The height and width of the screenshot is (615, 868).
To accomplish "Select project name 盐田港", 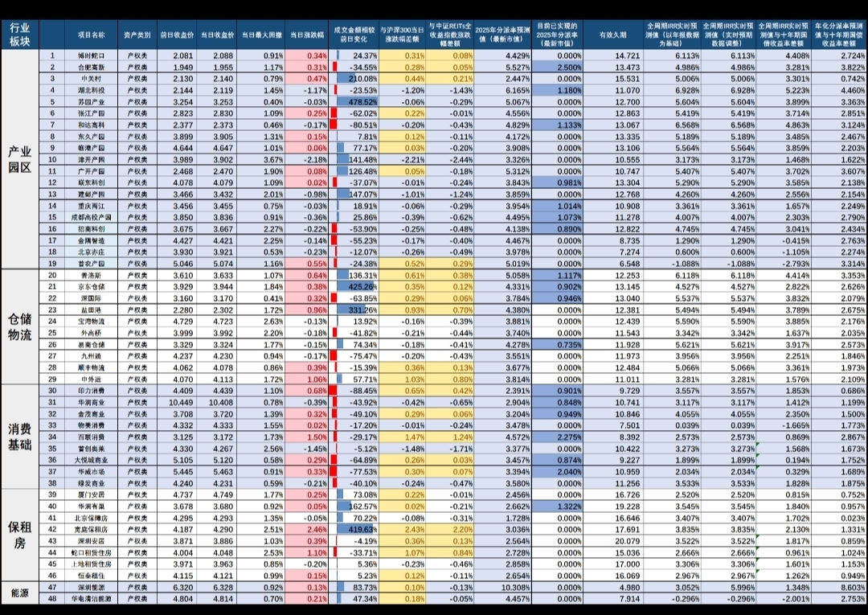I will (x=92, y=310).
